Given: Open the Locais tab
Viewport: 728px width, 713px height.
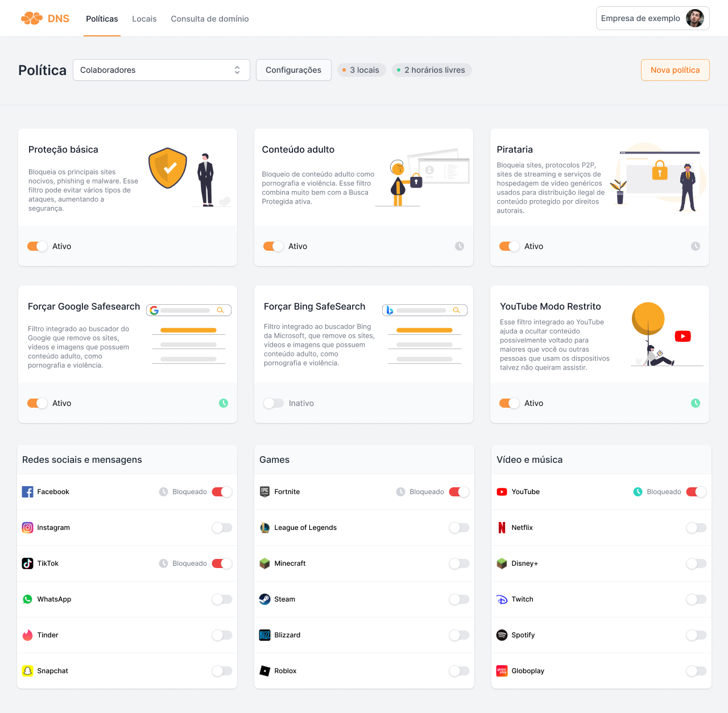Looking at the screenshot, I should [144, 19].
